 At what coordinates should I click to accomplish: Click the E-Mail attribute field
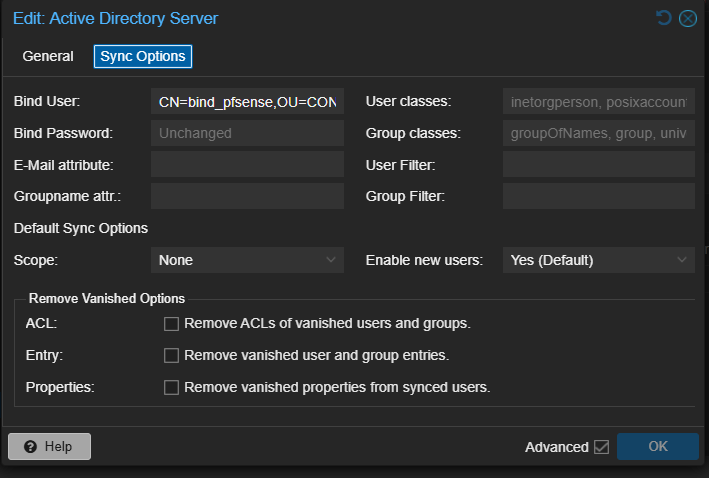[x=247, y=164]
